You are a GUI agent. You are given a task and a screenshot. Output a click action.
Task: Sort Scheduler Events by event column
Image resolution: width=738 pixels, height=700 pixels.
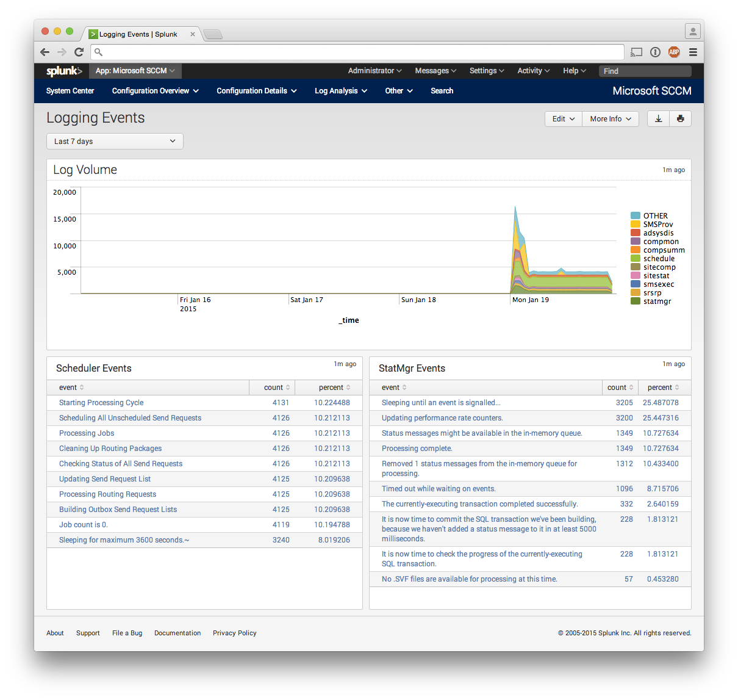point(71,388)
